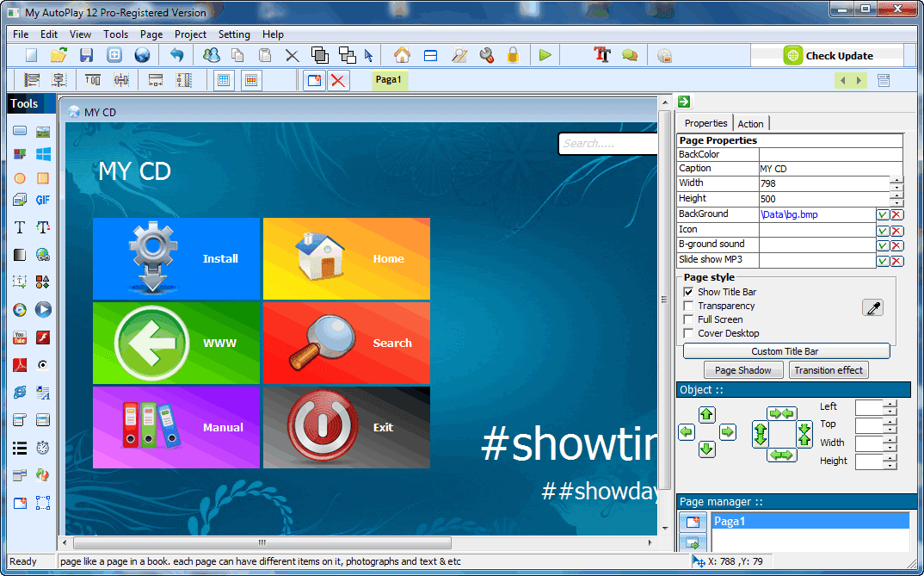Image resolution: width=924 pixels, height=576 pixels.
Task: Select the YouTube video tool
Action: 20,338
